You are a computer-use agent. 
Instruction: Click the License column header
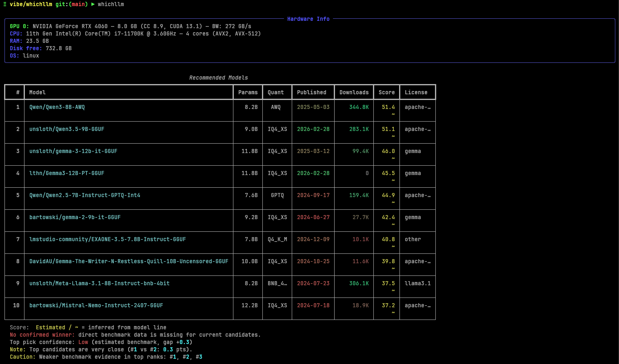(x=416, y=93)
